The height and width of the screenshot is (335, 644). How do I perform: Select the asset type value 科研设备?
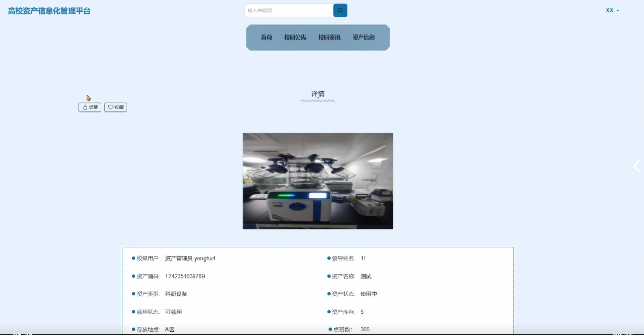176,294
